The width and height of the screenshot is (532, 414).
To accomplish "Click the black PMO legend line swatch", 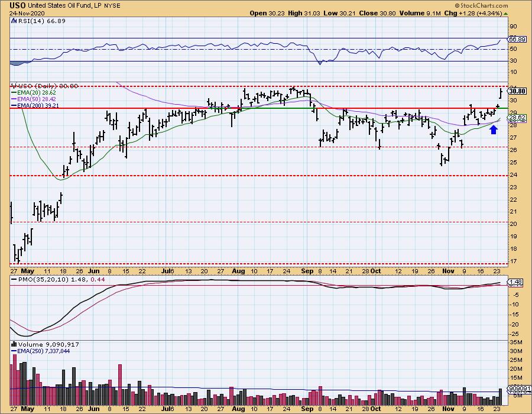I will tap(14, 280).
